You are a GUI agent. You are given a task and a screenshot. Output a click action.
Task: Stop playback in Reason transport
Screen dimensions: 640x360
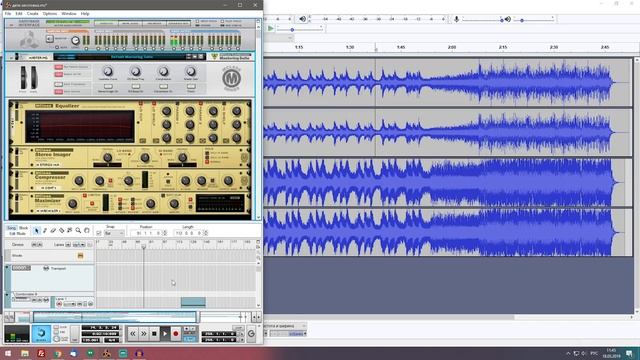tap(154, 334)
